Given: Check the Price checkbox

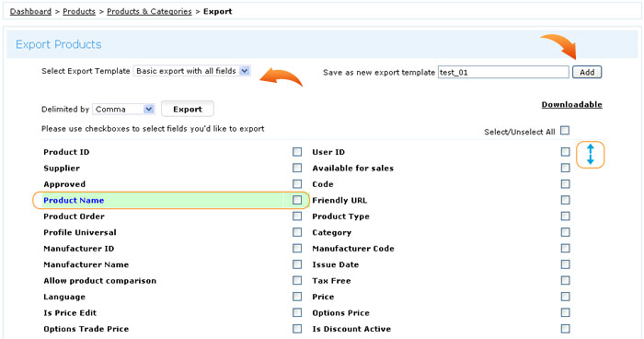Looking at the screenshot, I should tap(566, 297).
